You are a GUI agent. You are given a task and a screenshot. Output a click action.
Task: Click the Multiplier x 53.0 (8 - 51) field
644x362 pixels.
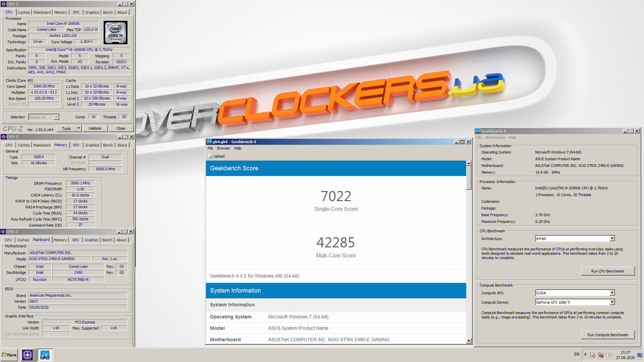[44, 92]
